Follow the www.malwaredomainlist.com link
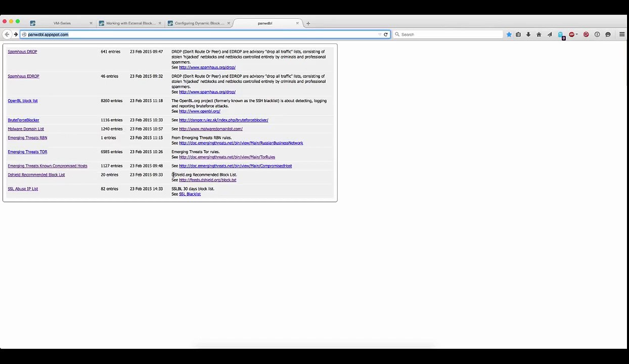 pyautogui.click(x=211, y=129)
